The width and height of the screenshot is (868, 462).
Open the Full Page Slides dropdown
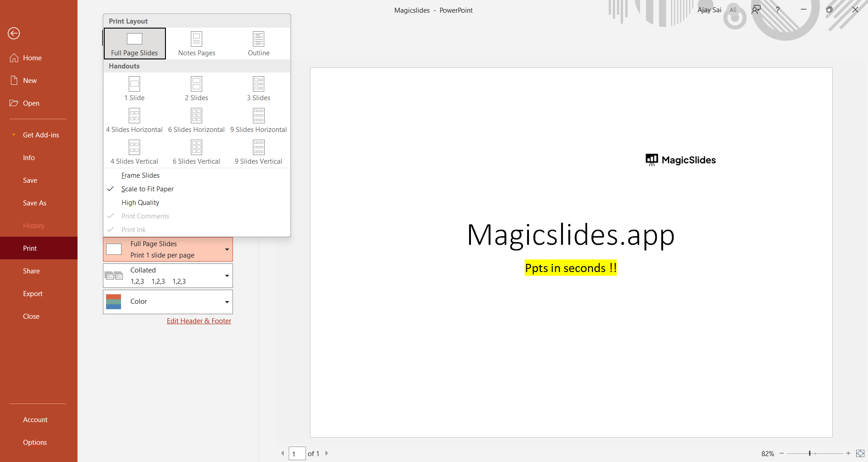168,249
